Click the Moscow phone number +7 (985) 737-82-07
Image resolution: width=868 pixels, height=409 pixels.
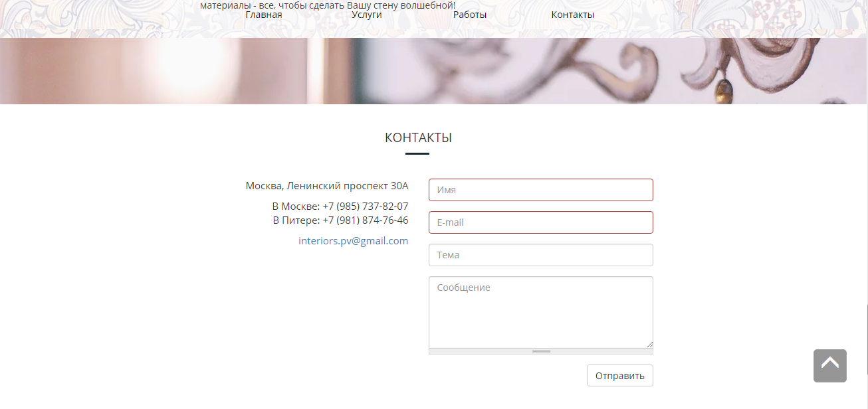[365, 206]
